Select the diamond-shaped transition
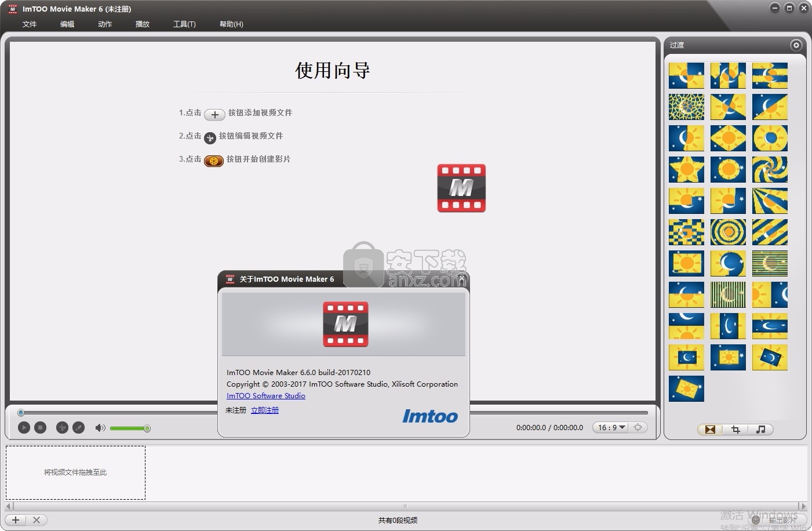The width and height of the screenshot is (812, 531). point(728,139)
